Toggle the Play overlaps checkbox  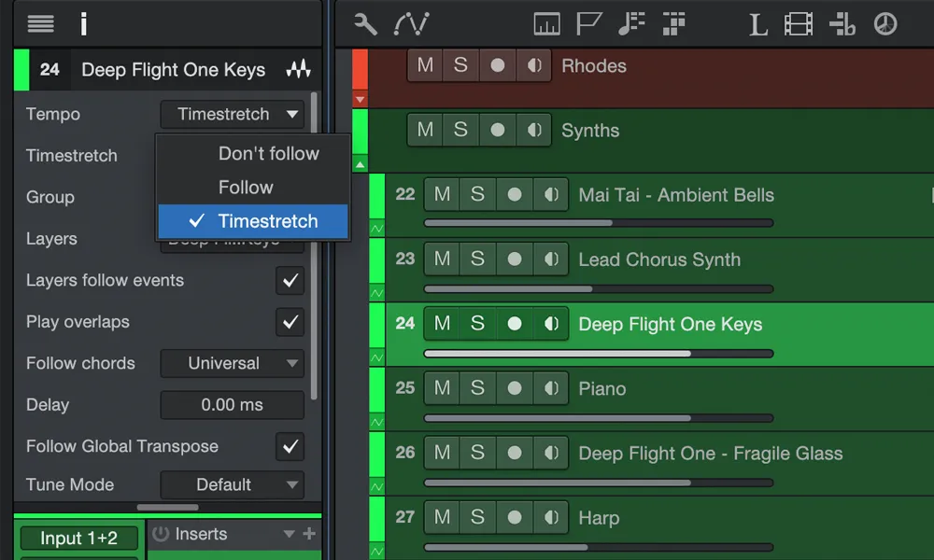pos(290,322)
